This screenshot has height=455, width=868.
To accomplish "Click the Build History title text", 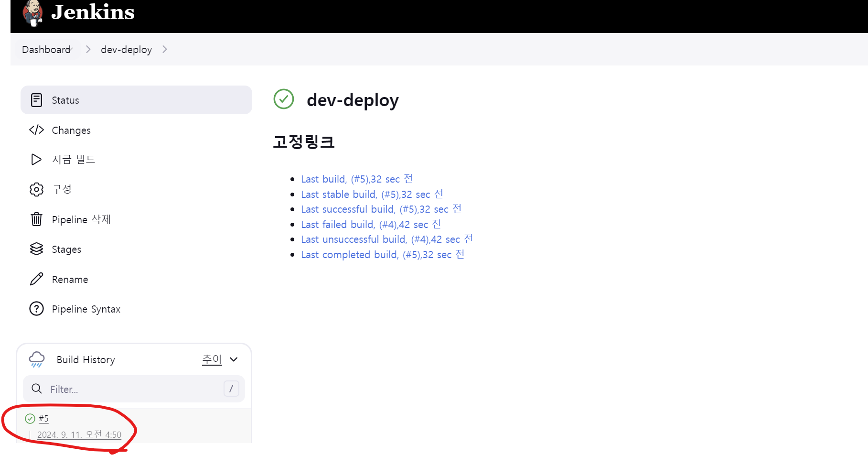I will (86, 359).
